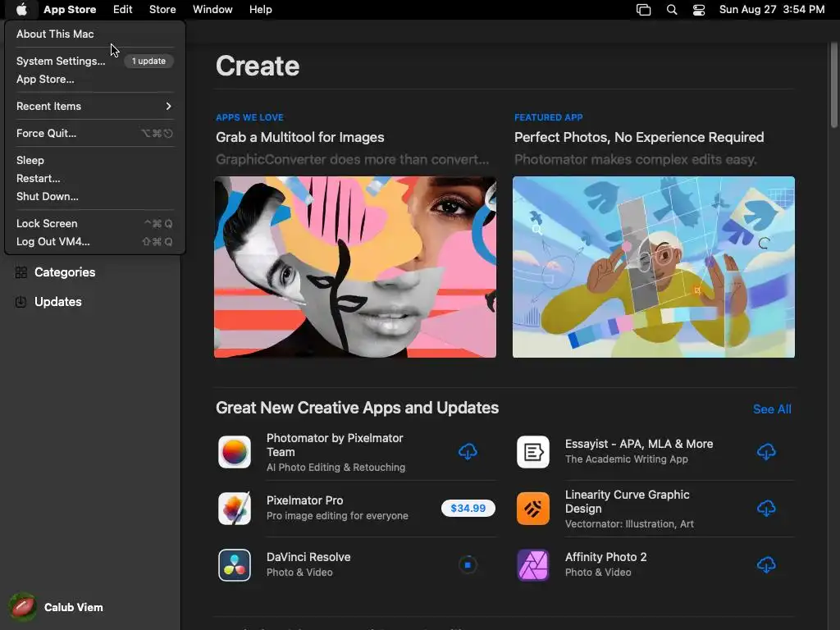Click the GraphicConverter collage artwork
Image resolution: width=840 pixels, height=630 pixels.
click(x=355, y=267)
